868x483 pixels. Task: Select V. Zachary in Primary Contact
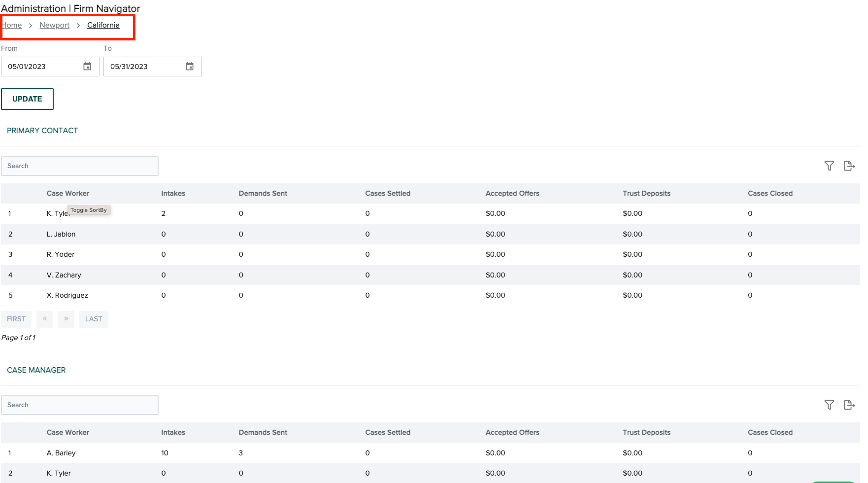click(x=64, y=276)
